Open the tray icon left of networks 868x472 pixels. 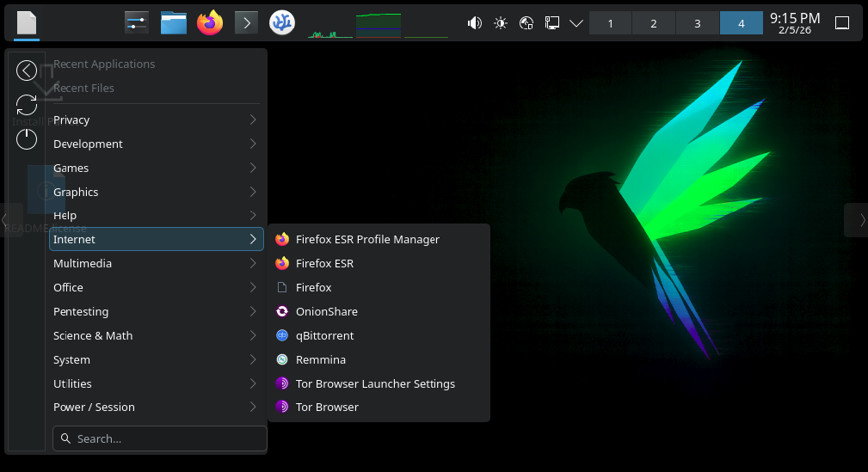click(526, 22)
